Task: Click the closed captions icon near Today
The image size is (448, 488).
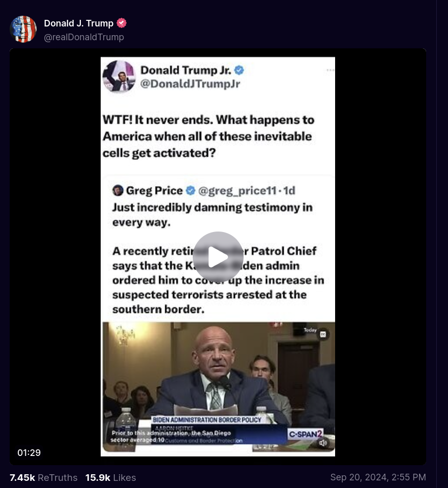Action: coord(323,334)
